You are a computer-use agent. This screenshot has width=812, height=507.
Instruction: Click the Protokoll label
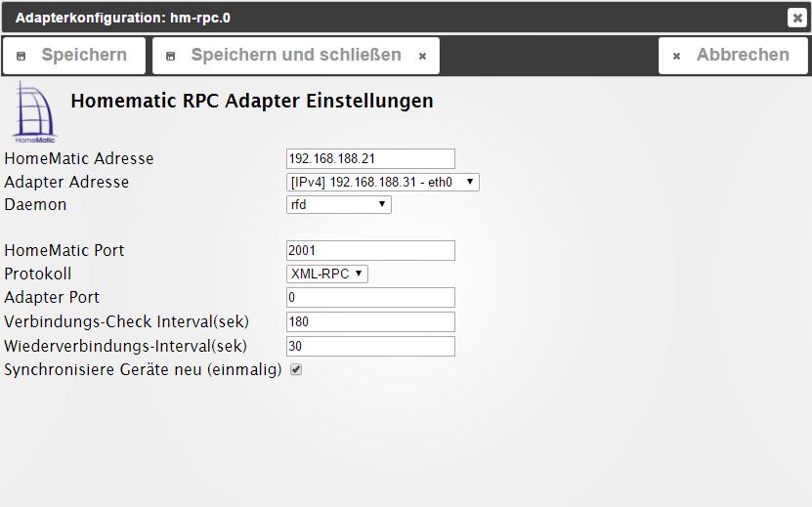(x=38, y=274)
